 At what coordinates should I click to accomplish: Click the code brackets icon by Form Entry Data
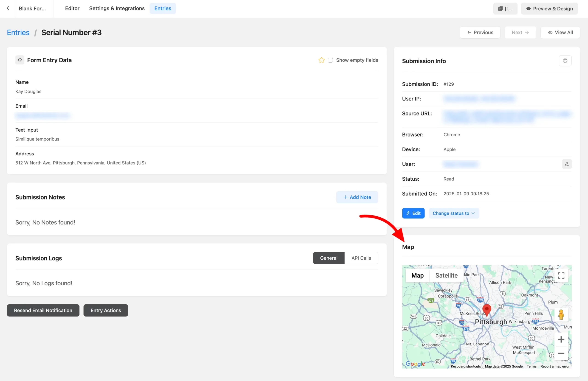[x=20, y=60]
